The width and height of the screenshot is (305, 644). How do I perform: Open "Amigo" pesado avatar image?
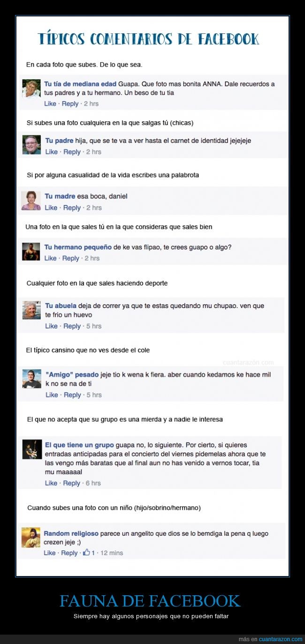point(32,379)
